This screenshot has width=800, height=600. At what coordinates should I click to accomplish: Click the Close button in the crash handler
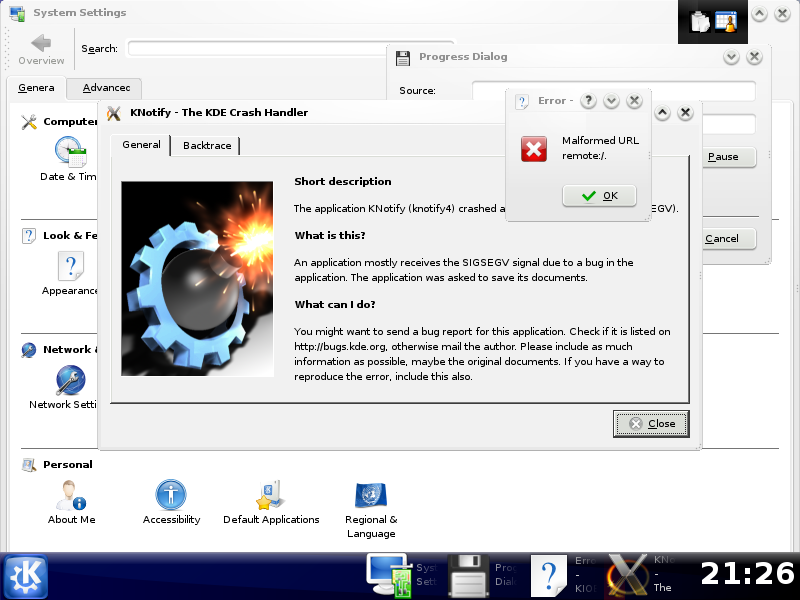point(651,424)
